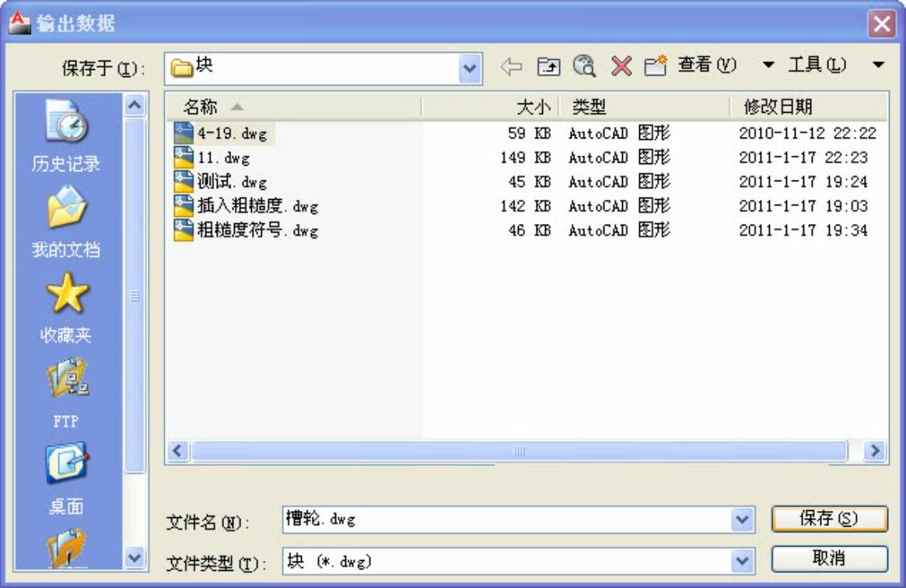Select file name 测试.dwg

[233, 182]
